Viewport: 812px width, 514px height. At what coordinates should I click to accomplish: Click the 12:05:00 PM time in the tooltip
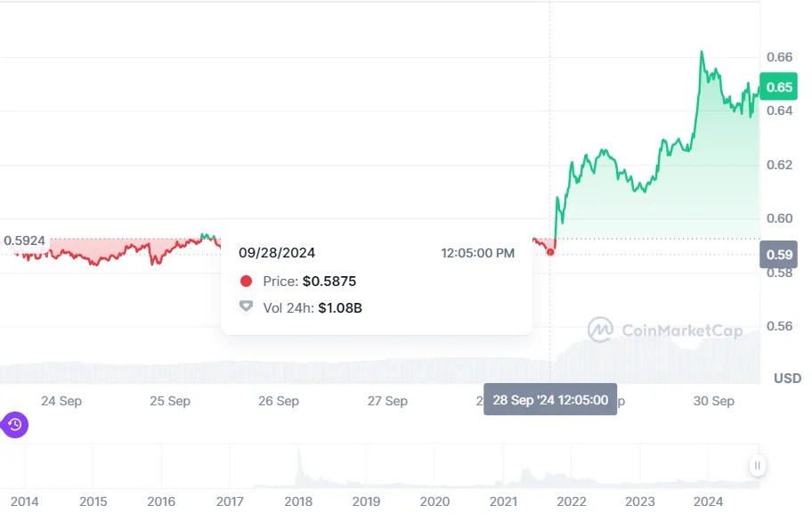point(478,252)
